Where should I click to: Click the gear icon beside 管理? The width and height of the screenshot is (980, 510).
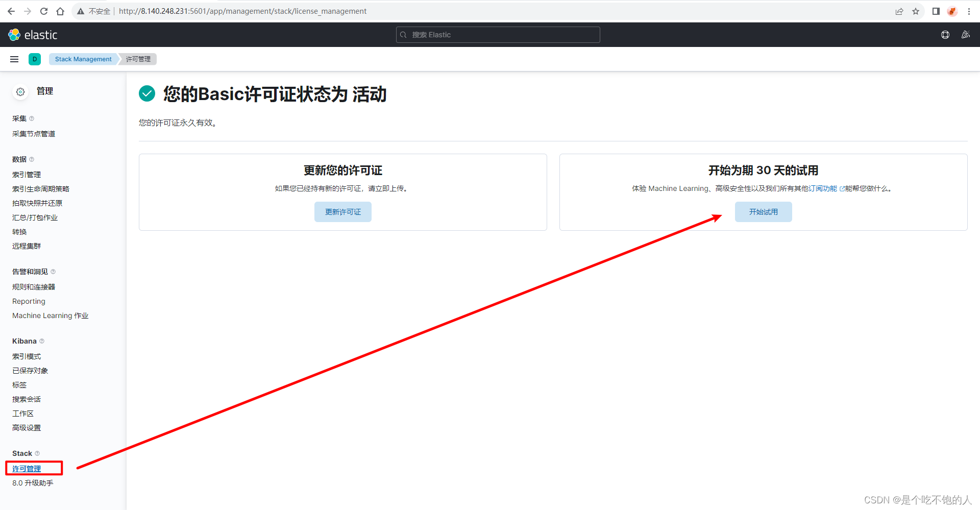tap(20, 92)
